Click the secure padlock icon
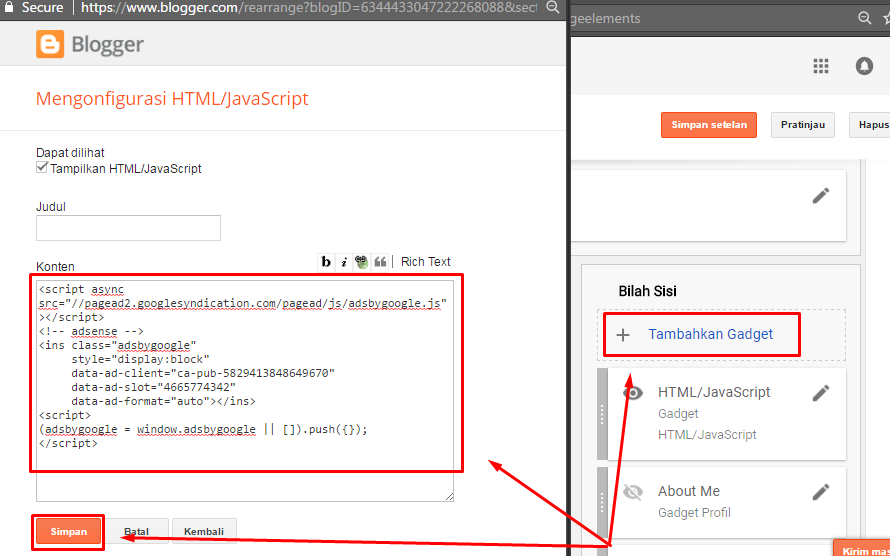The height and width of the screenshot is (556, 890). [9, 7]
